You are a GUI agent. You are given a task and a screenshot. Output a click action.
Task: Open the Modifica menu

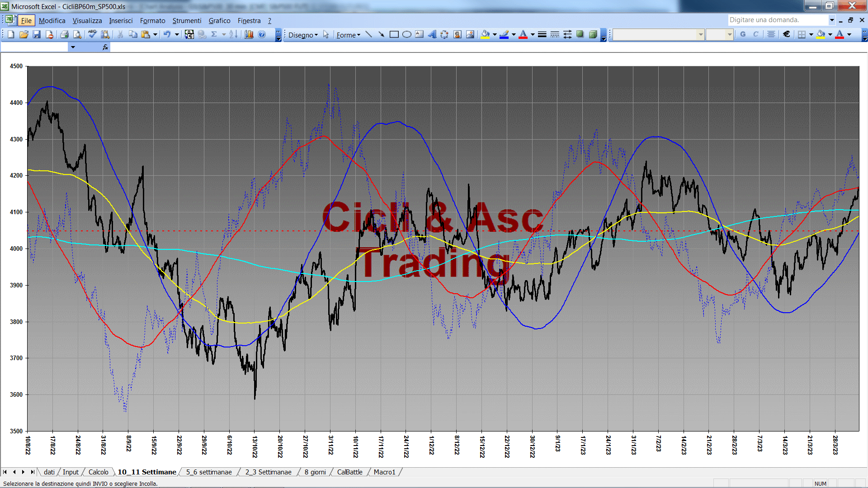[x=52, y=20]
